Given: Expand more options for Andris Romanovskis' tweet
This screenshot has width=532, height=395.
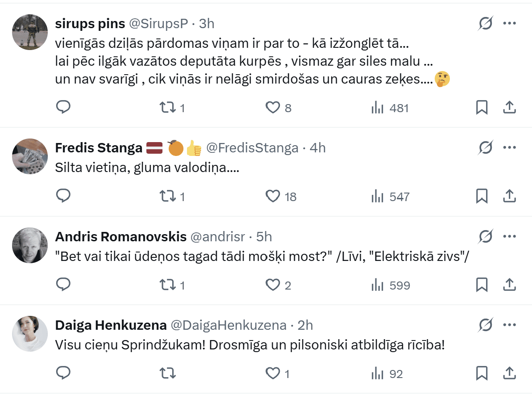Looking at the screenshot, I should click(510, 236).
